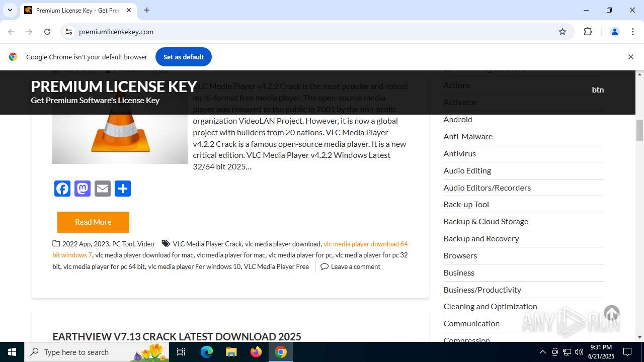
Task: Open Backup and Recovery category
Action: (481, 238)
